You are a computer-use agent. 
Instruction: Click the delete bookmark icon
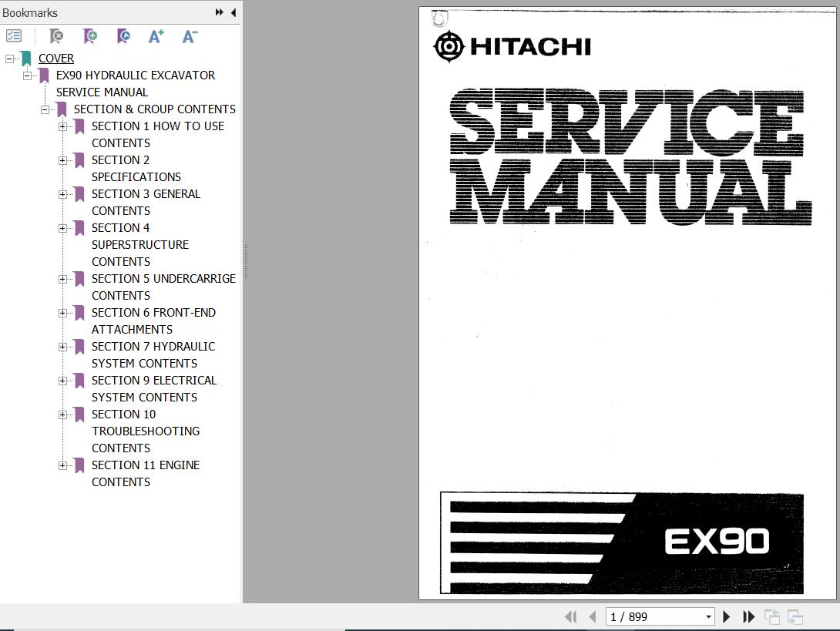pos(55,36)
